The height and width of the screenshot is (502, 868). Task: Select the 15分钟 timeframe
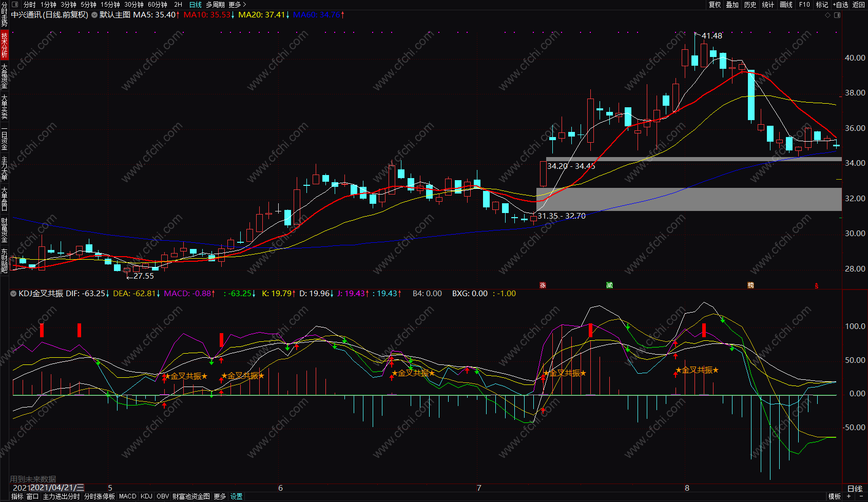(110, 5)
